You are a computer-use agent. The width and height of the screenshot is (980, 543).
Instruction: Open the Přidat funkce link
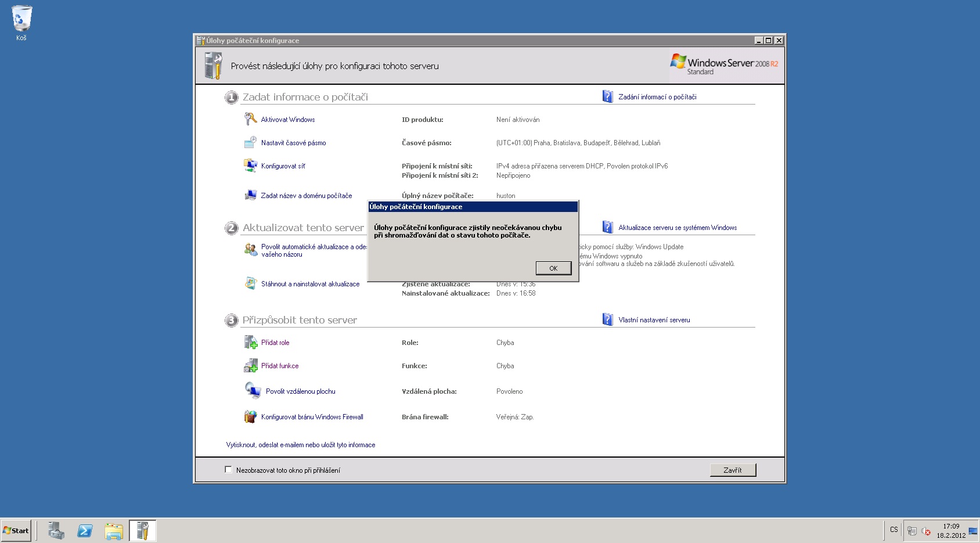coord(280,366)
